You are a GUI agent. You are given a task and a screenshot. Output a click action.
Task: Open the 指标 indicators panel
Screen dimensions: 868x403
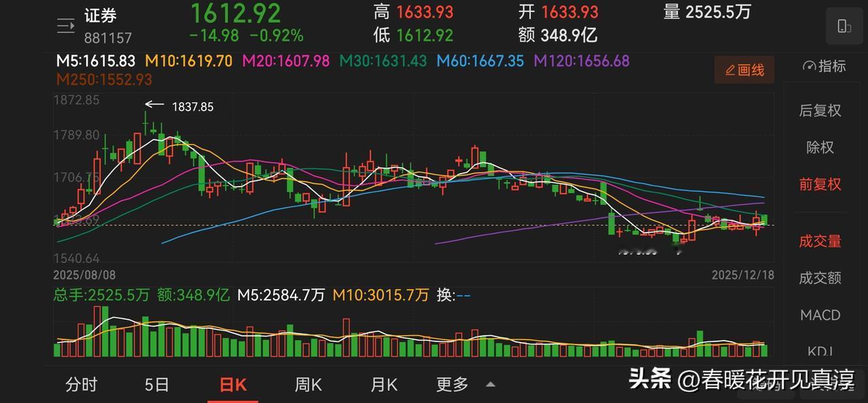(x=822, y=66)
